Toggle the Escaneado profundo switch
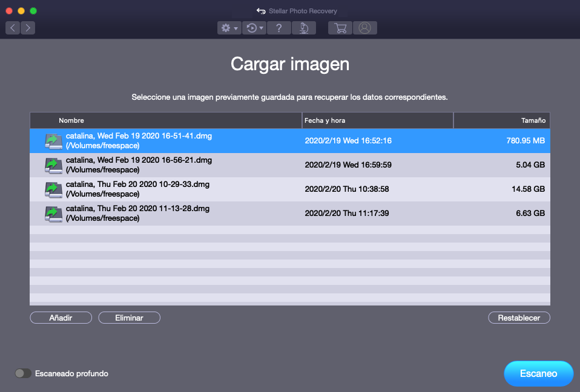Viewport: 580px width, 392px height. pyautogui.click(x=23, y=373)
